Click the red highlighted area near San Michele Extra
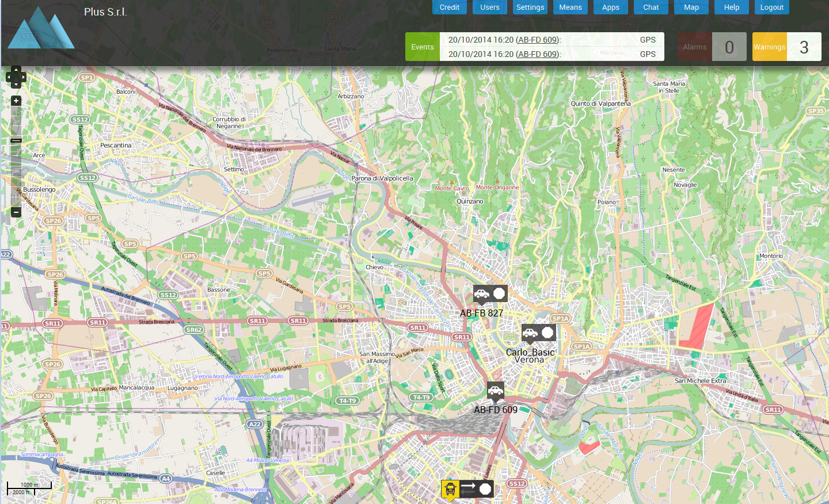This screenshot has height=504, width=829. 697,326
